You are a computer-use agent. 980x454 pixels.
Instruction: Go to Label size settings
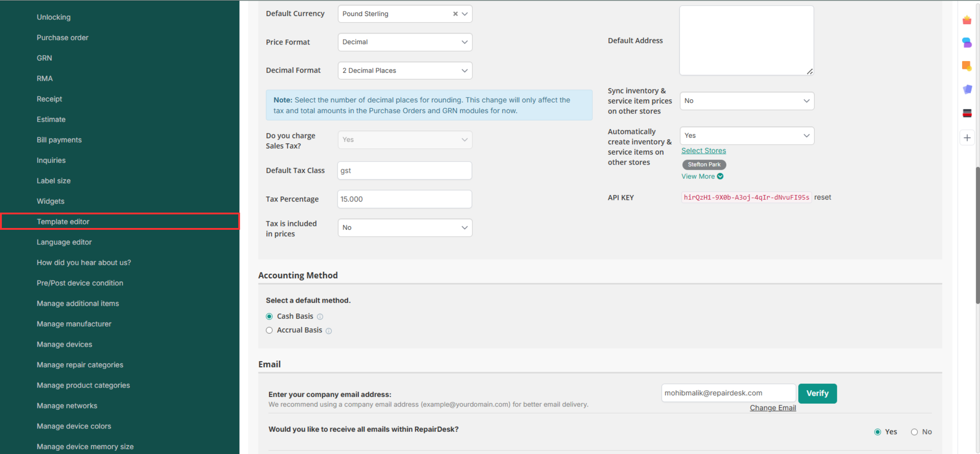[x=54, y=181]
